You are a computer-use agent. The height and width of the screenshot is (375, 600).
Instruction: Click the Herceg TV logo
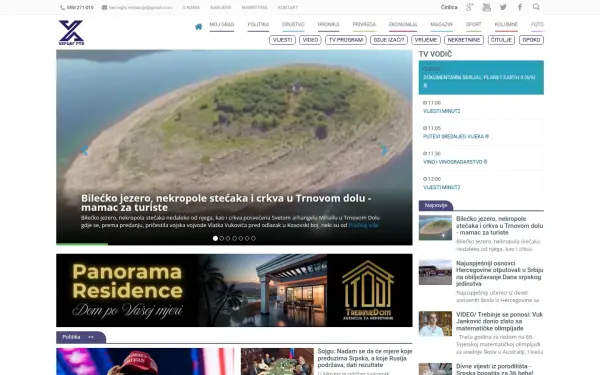(x=71, y=33)
